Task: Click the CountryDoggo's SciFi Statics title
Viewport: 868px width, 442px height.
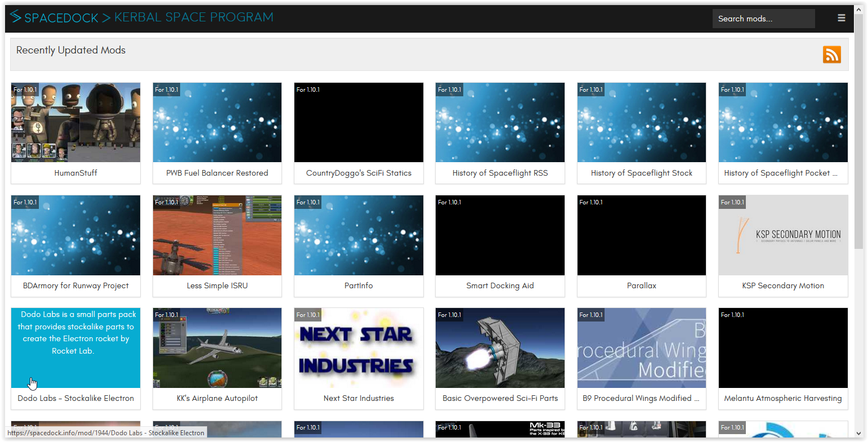Action: [x=359, y=173]
